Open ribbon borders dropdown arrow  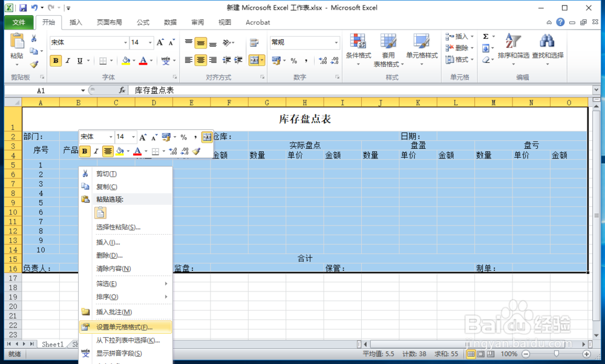(111, 60)
